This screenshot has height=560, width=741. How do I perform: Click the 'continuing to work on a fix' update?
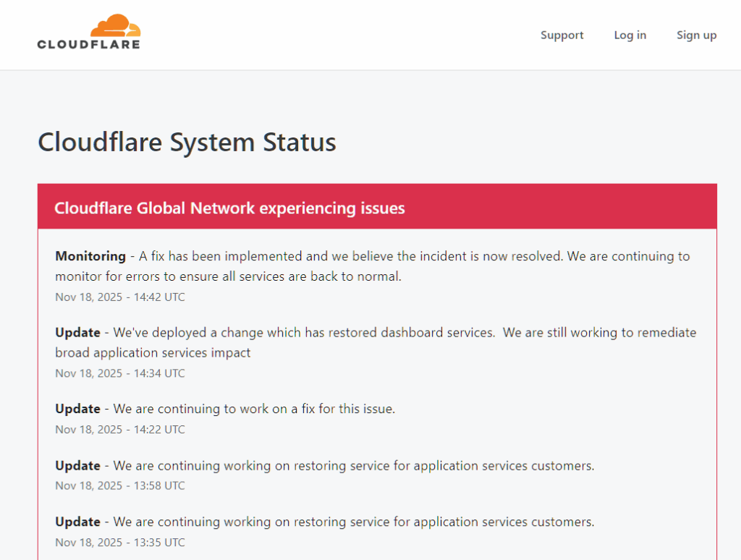point(254,409)
